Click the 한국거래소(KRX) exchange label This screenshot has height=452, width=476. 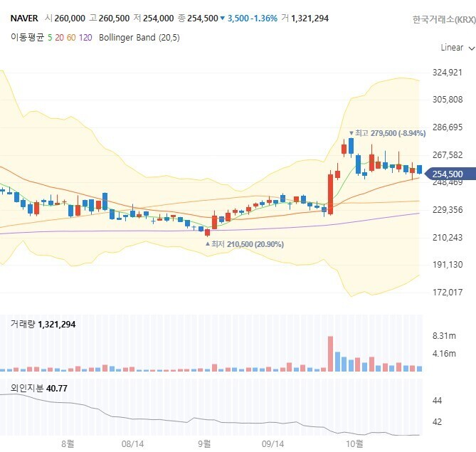(444, 20)
